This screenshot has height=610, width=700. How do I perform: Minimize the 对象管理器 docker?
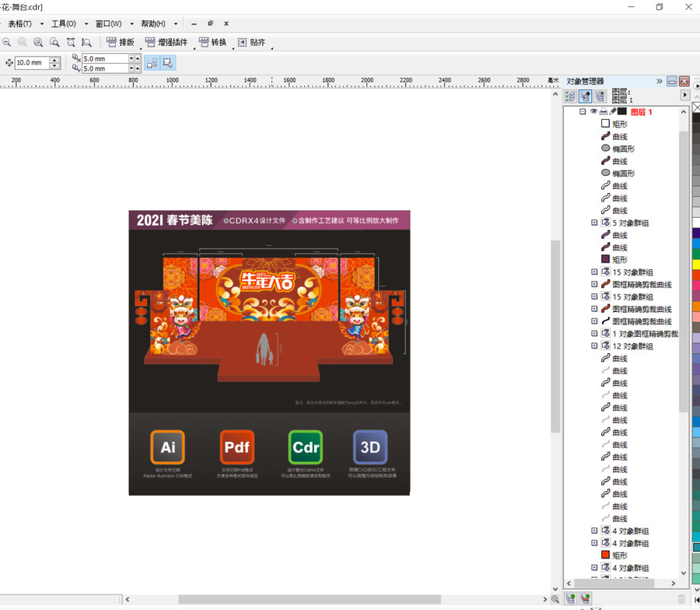tap(672, 81)
